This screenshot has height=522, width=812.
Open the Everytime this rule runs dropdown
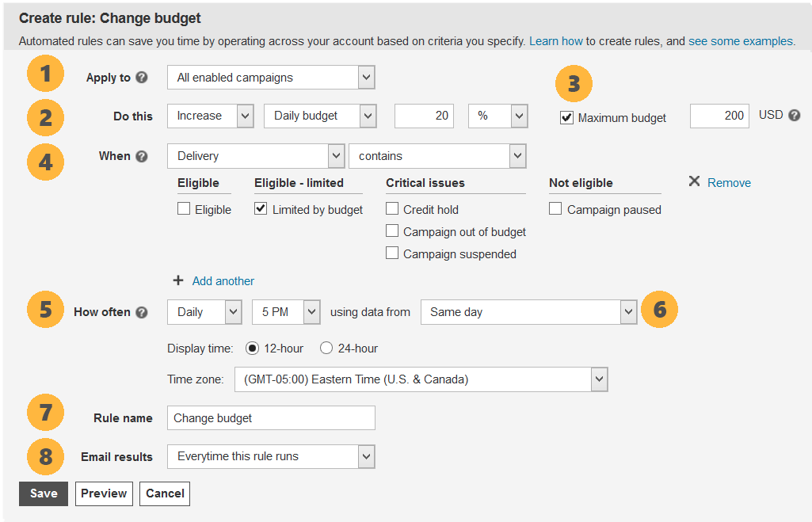click(271, 457)
